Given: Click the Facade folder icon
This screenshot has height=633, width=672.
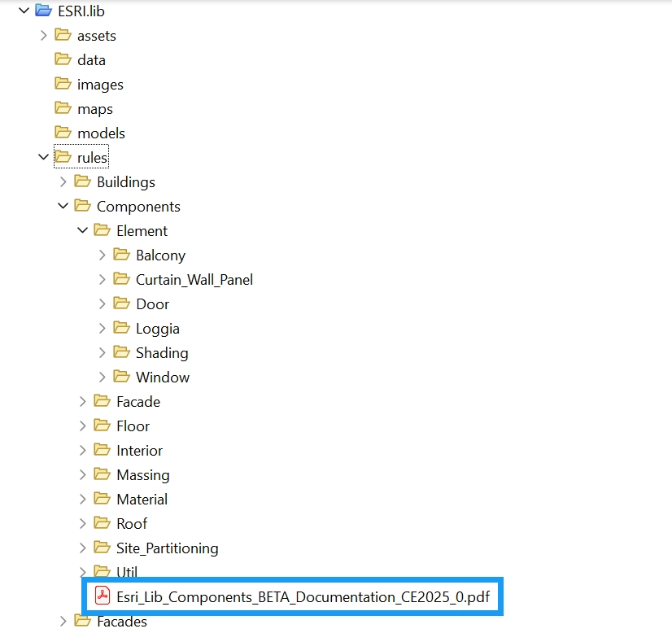Looking at the screenshot, I should [103, 401].
